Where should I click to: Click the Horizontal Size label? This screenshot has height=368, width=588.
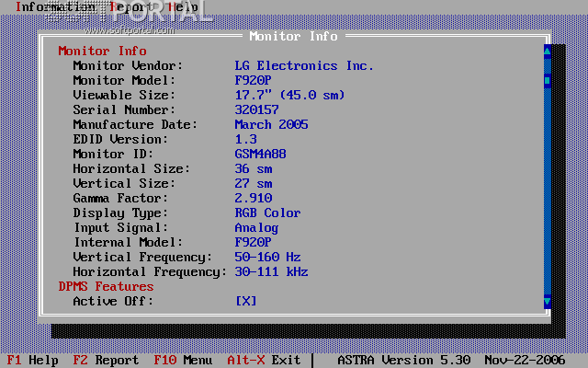pyautogui.click(x=131, y=168)
